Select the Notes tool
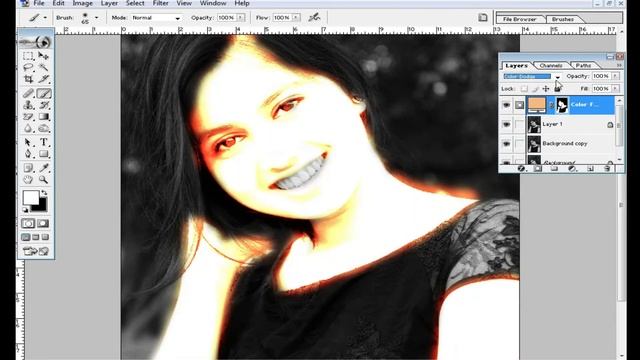The image size is (640, 360). [x=28, y=168]
